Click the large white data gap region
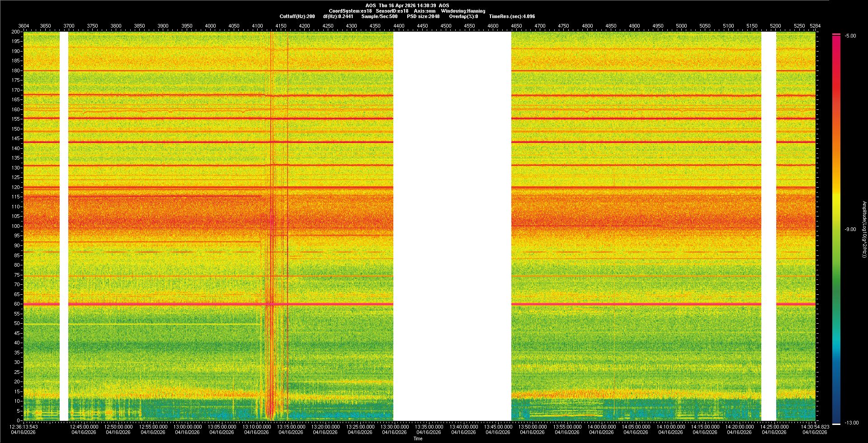The height and width of the screenshot is (443, 868). click(452, 226)
